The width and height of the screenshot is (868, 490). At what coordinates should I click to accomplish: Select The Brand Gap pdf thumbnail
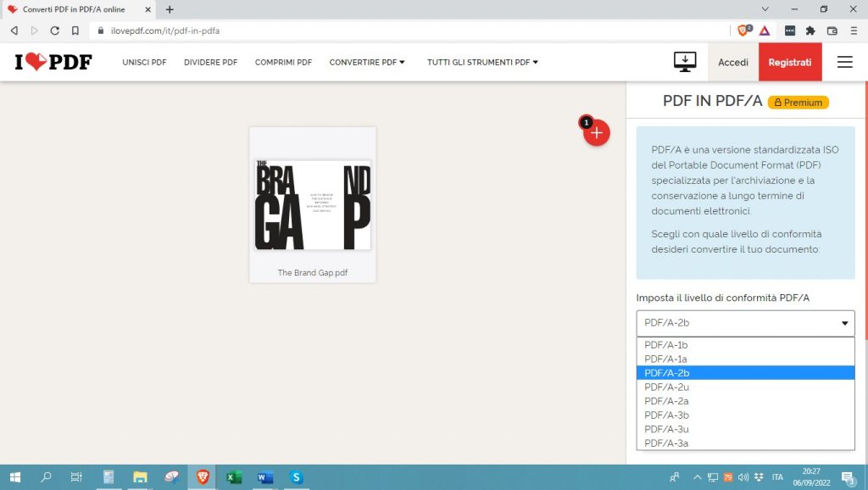[312, 204]
